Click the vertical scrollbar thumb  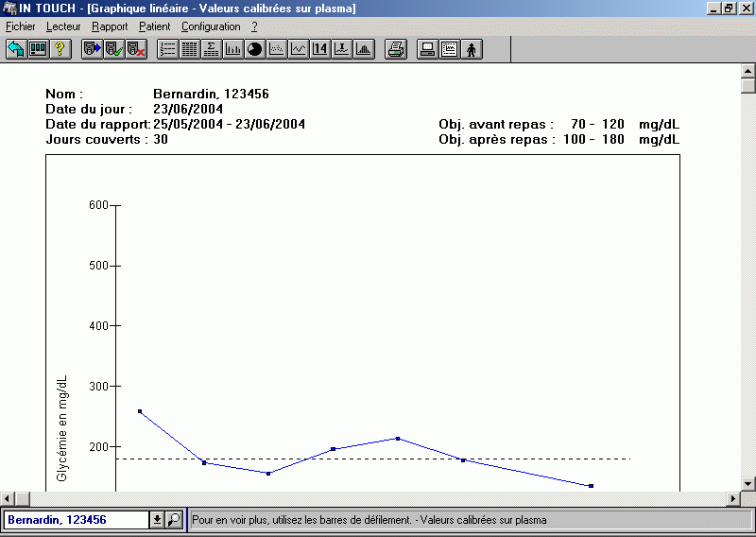tap(747, 86)
